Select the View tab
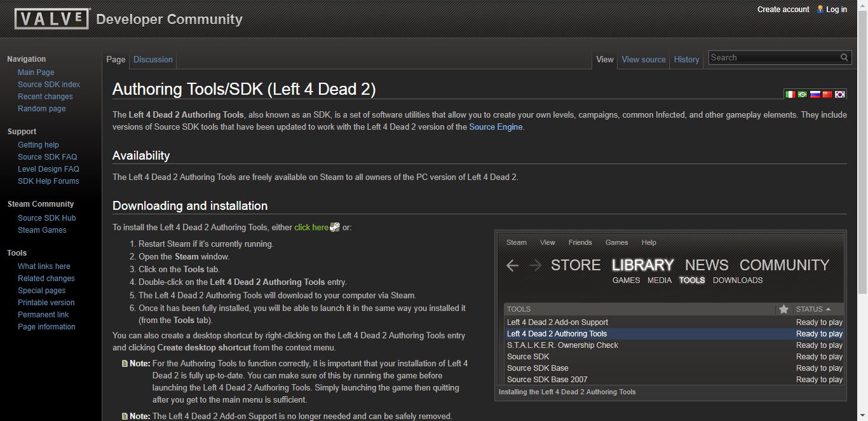This screenshot has height=421, width=868. pyautogui.click(x=605, y=59)
